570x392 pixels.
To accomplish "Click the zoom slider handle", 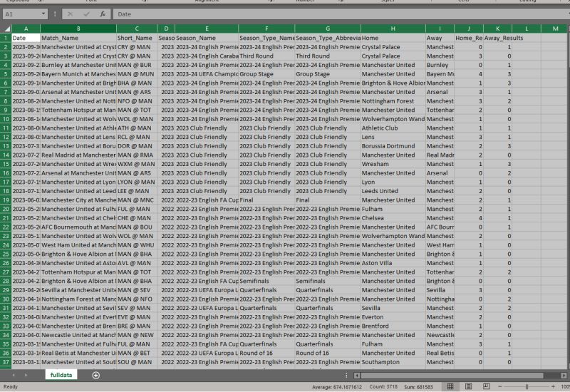I will point(527,386).
